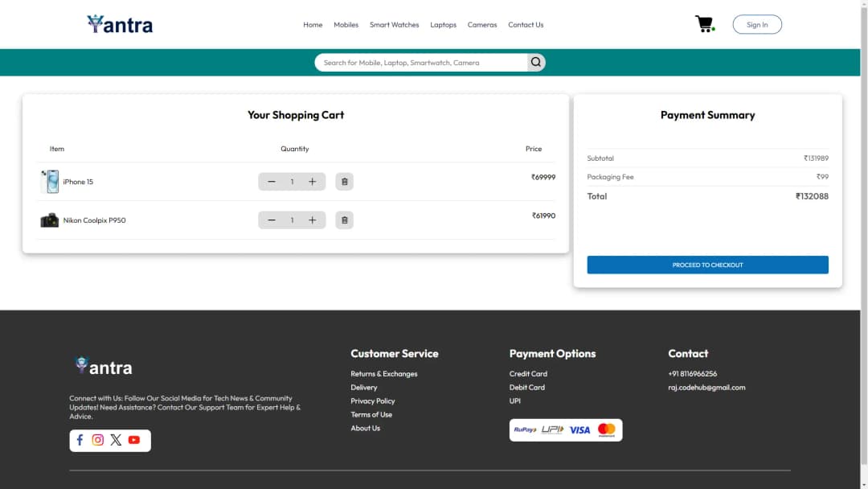
Task: Click the Credit Card payment option
Action: 528,374
